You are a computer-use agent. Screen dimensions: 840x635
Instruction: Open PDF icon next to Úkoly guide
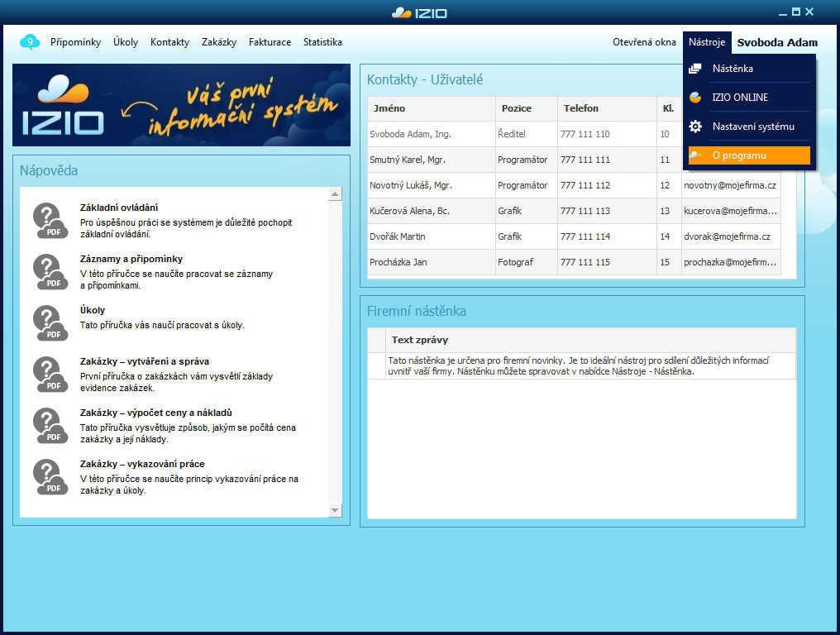[50, 323]
